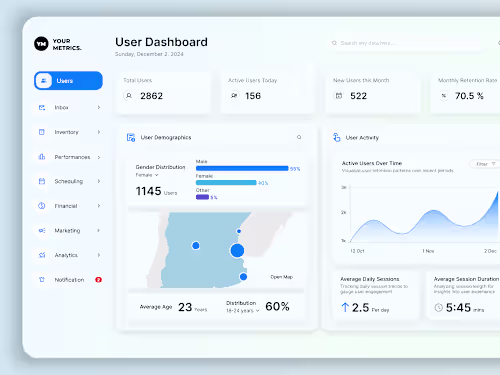This screenshot has height=375, width=500.
Task: Open the Female gender dropdown
Action: (147, 175)
